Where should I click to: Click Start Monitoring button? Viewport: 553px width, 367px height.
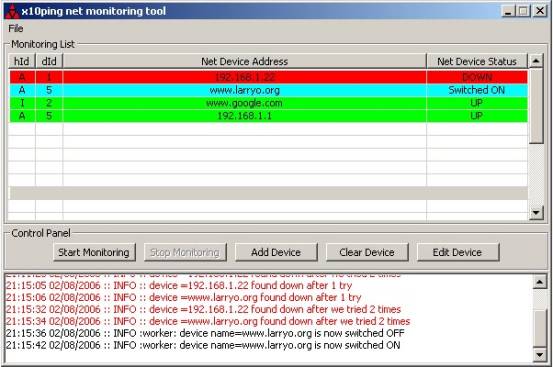click(94, 252)
